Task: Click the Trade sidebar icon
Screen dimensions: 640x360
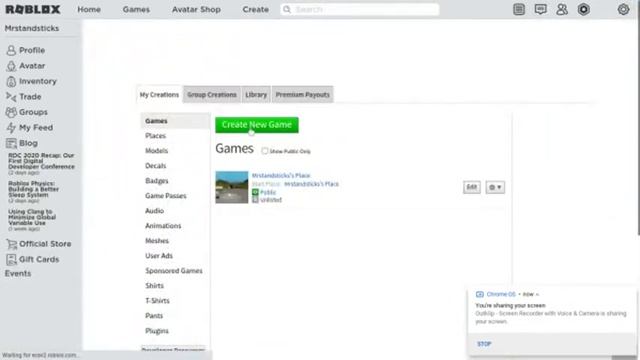Action: click(11, 97)
